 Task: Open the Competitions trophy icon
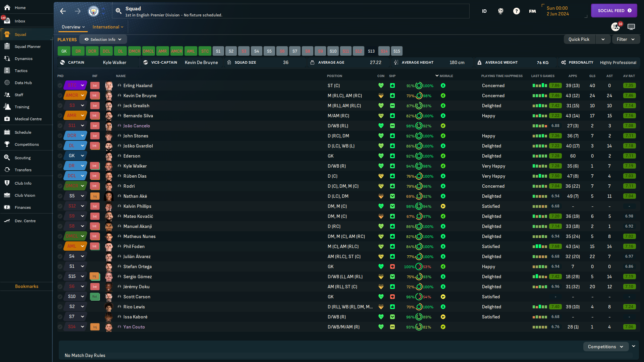coord(7,144)
